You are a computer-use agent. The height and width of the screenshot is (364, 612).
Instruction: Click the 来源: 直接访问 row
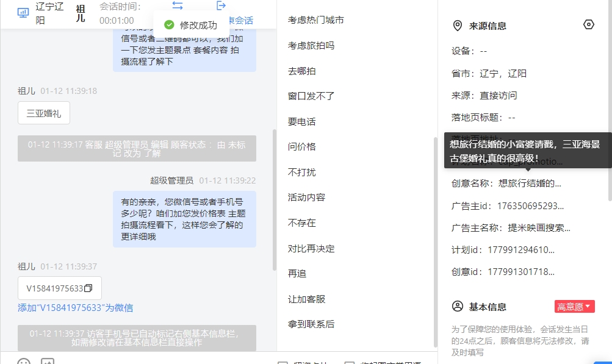[x=484, y=96]
